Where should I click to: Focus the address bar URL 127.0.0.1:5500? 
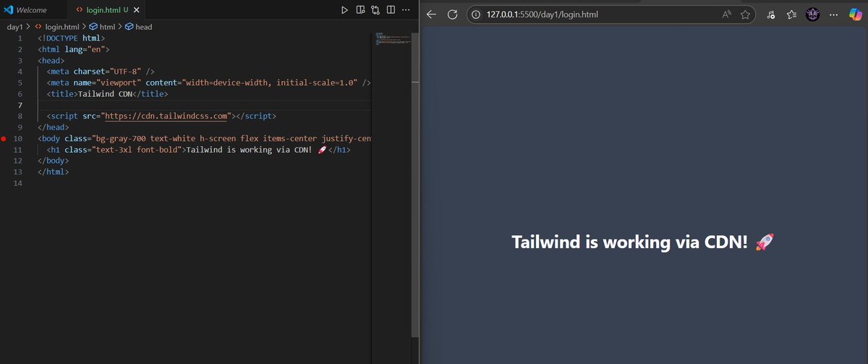[x=542, y=14]
